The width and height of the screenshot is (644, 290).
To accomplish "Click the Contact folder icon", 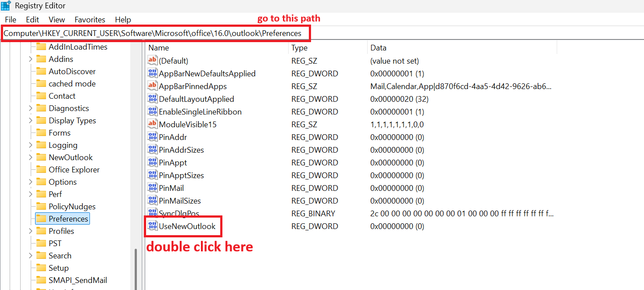I will click(41, 96).
